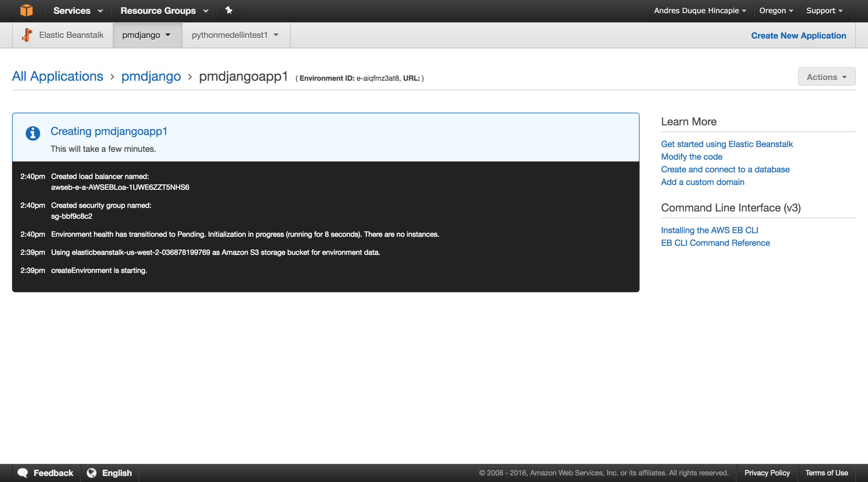868x482 pixels.
Task: Open the Services dropdown menu
Action: 78,11
